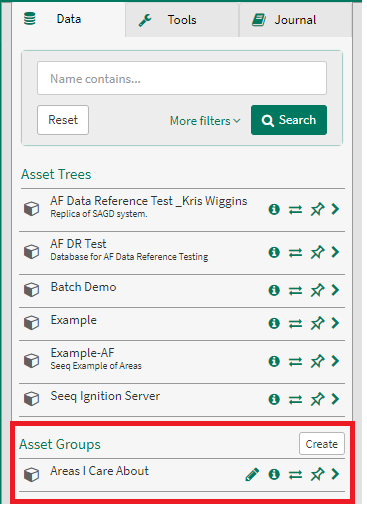
Task: Click the cube icon beside Batch Demo
Action: (32, 290)
